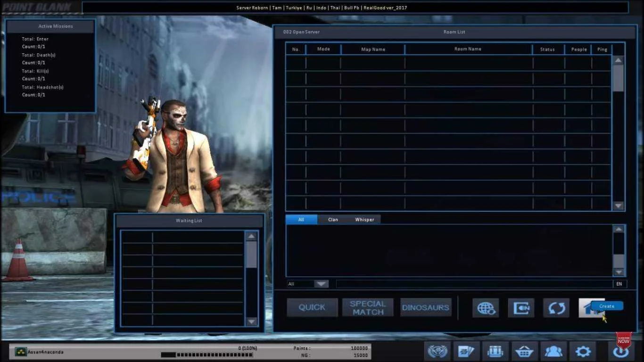Click the Room Name column header
The height and width of the screenshot is (362, 644).
tap(468, 49)
